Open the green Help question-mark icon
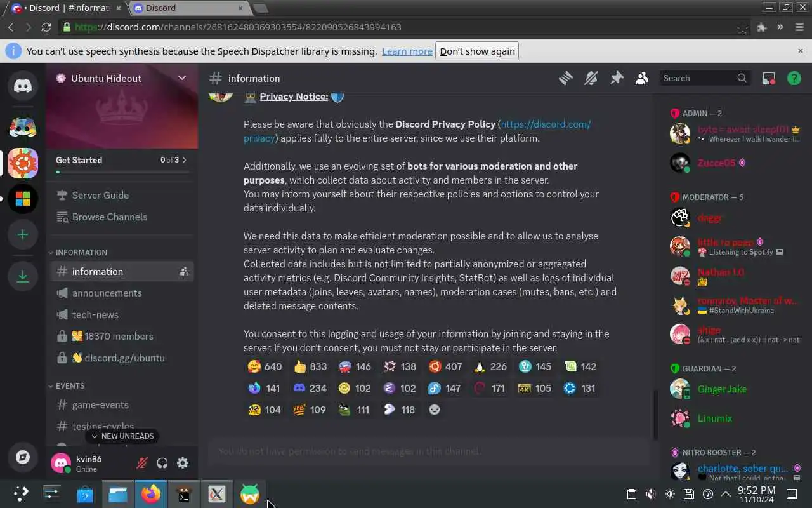 click(x=794, y=78)
